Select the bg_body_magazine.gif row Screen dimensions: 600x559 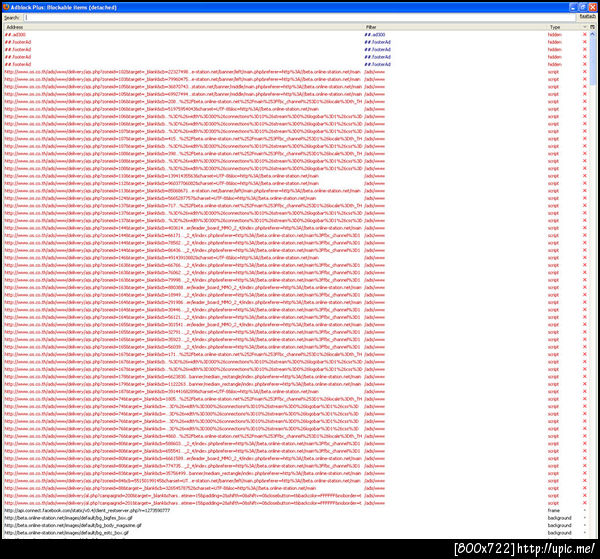point(183,525)
